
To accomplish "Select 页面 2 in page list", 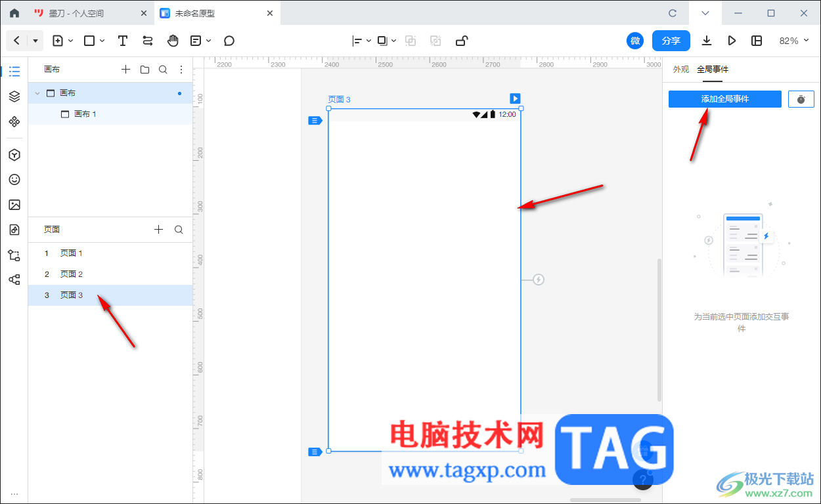I will pos(110,274).
